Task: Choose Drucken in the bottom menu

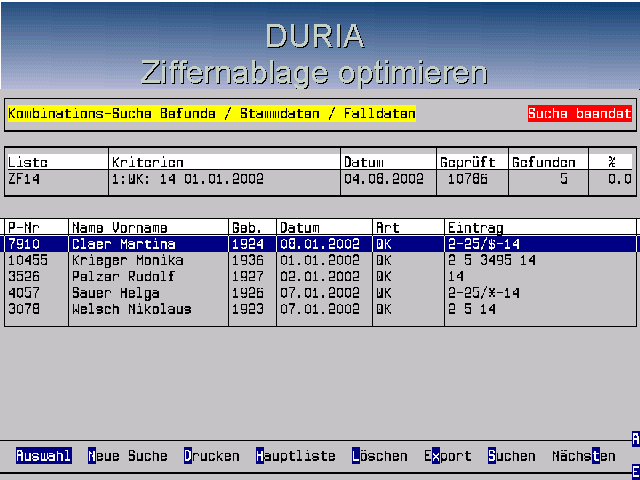Action: [x=211, y=456]
